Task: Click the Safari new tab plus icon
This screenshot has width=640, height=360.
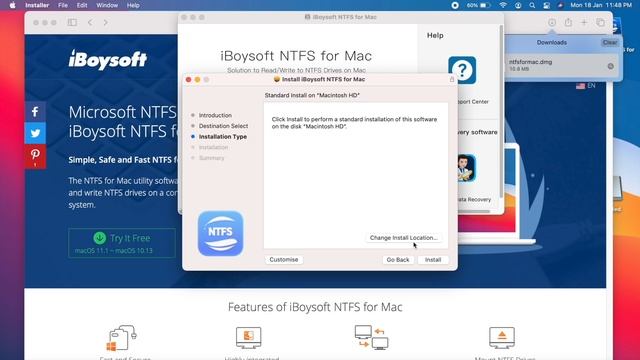Action: point(584,22)
